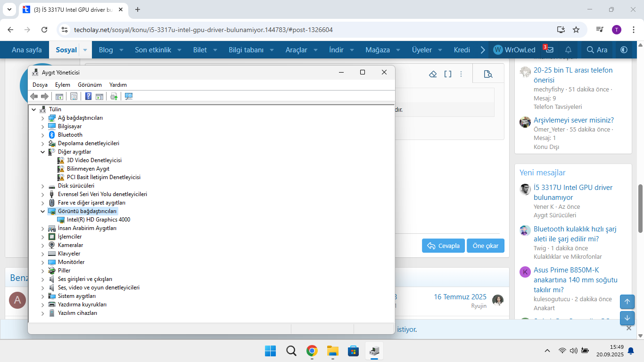Screen dimensions: 644x362
Task: Select İnsan Arabirim Aygıtları category
Action: coord(87,228)
